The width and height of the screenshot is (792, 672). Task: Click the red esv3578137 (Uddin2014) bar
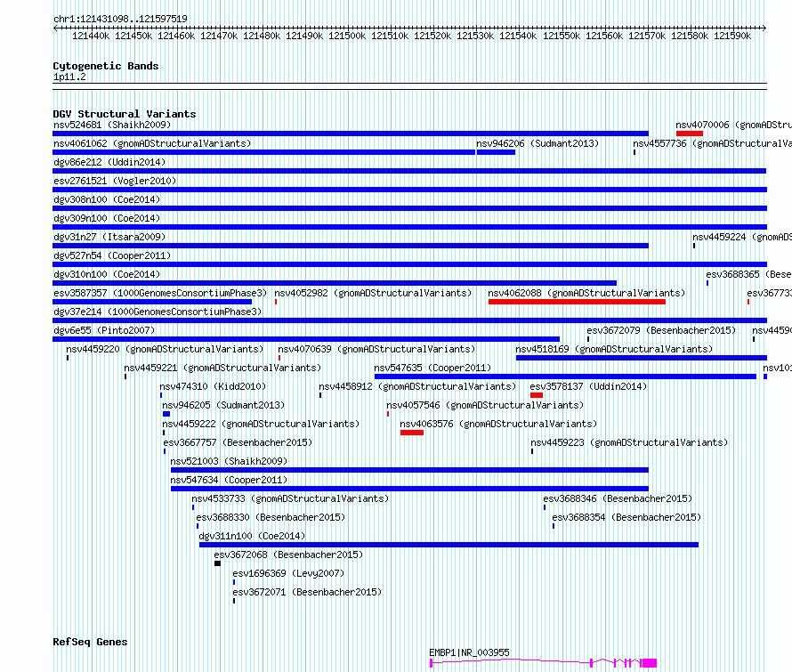pos(537,395)
